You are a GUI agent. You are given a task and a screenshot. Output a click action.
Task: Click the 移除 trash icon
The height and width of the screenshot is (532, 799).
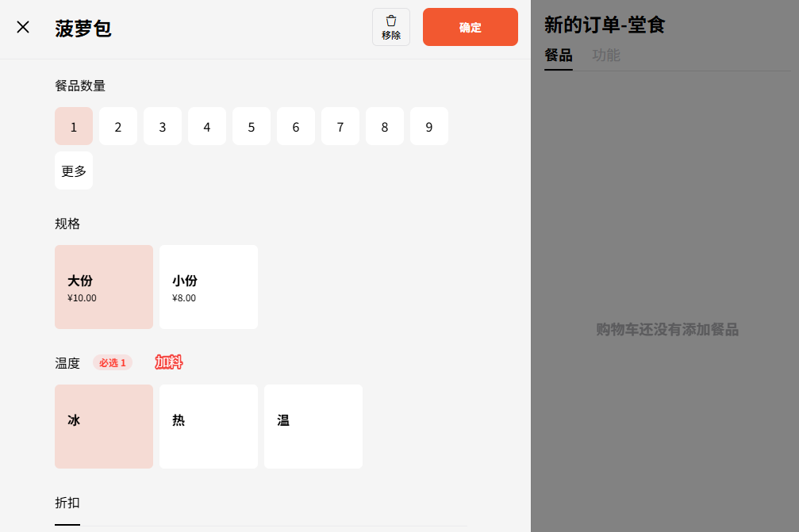point(391,27)
